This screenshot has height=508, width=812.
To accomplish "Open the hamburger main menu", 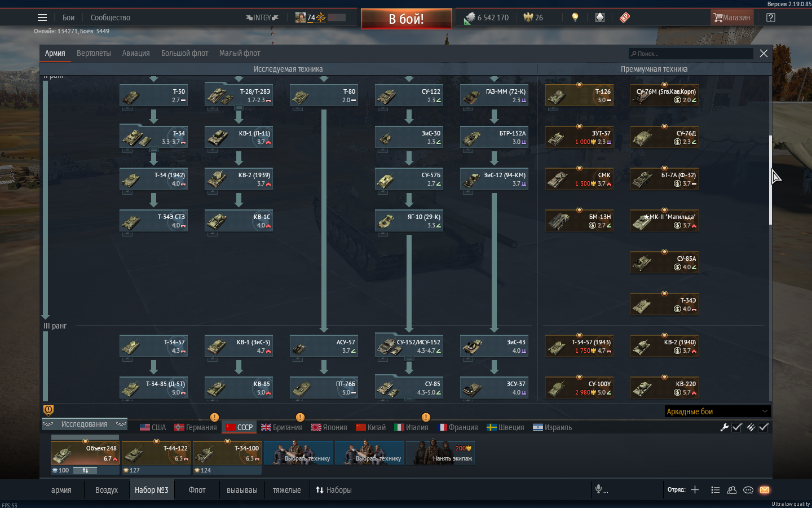I will click(42, 17).
